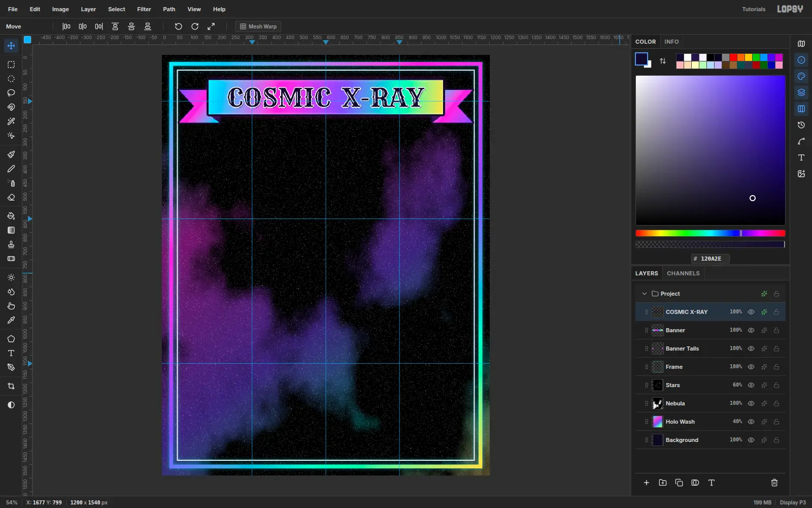This screenshot has width=812, height=508.
Task: Add layer mask icon at panel bottom
Action: pyautogui.click(x=695, y=483)
